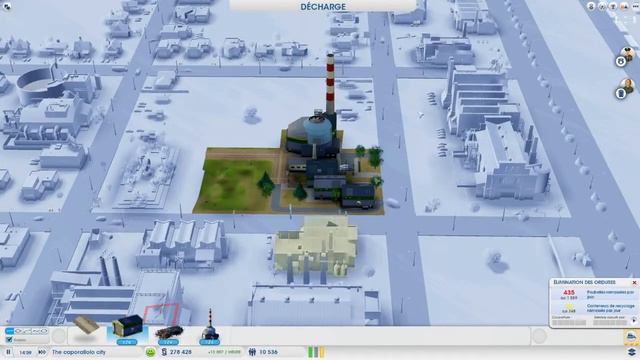Click the DÉCHARGE title banner
The image size is (640, 360).
click(x=323, y=7)
